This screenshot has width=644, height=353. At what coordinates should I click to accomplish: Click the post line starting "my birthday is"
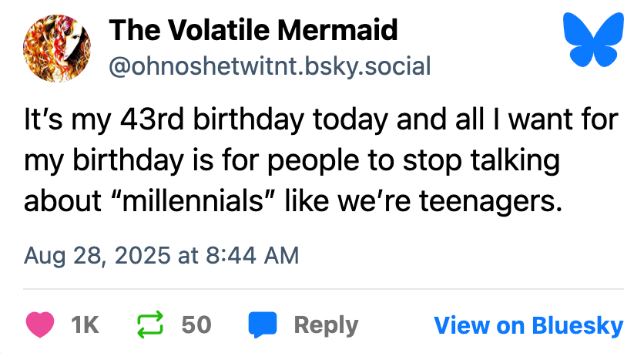tap(291, 162)
